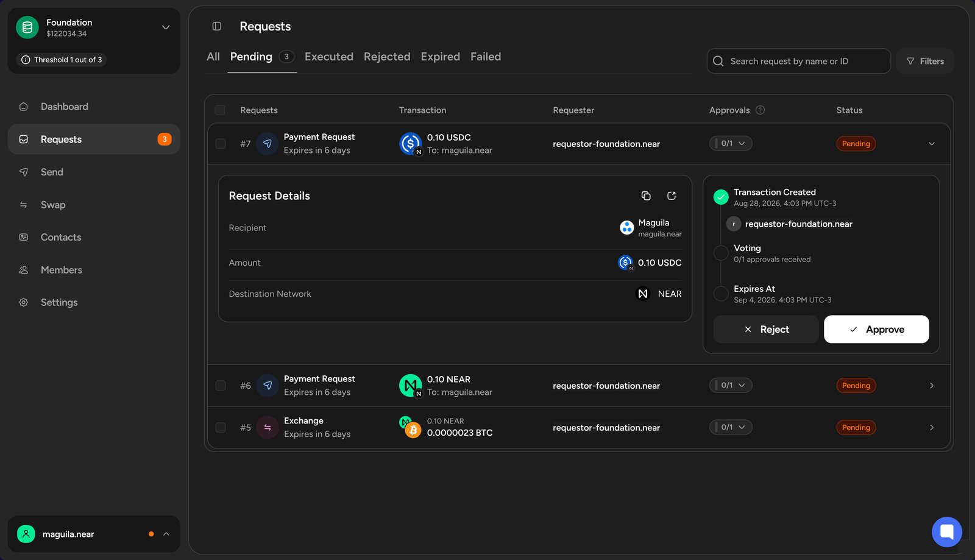Open the Swap page from sidebar
Screen dimensions: 975x560
[94, 205]
